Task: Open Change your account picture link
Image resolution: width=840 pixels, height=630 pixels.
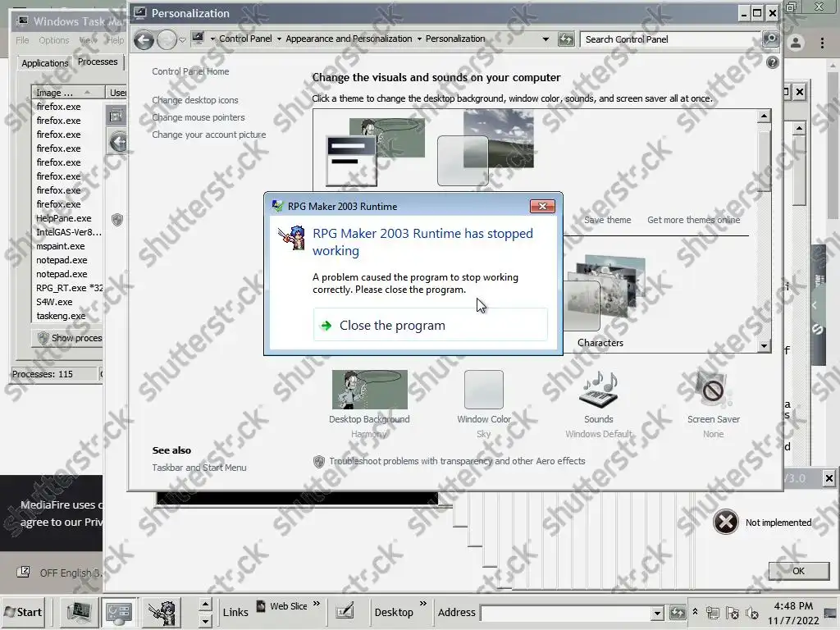Action: [x=209, y=135]
